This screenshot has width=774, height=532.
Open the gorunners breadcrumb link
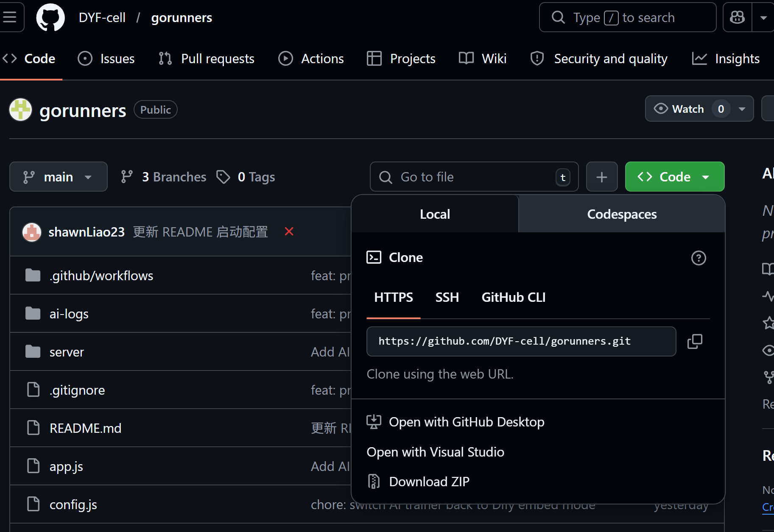pyautogui.click(x=182, y=17)
